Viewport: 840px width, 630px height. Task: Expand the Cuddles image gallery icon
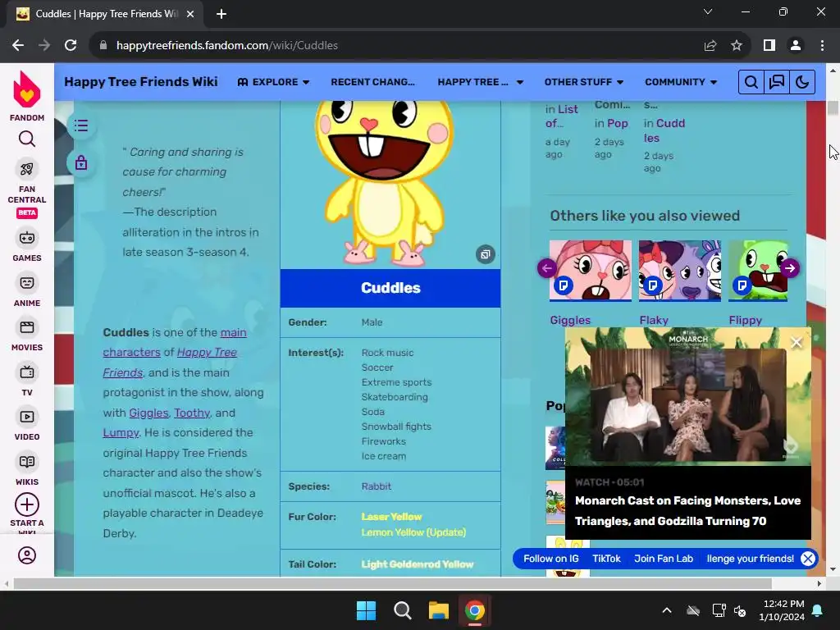(486, 254)
